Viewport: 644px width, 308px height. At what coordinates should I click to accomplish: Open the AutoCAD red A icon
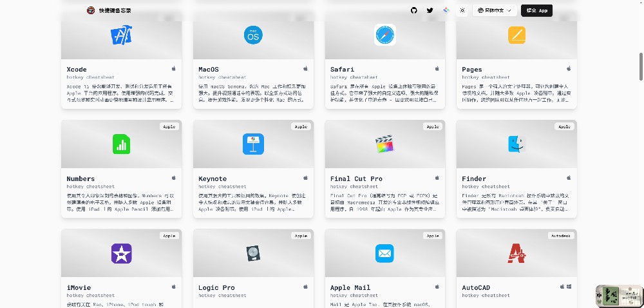coord(516,253)
